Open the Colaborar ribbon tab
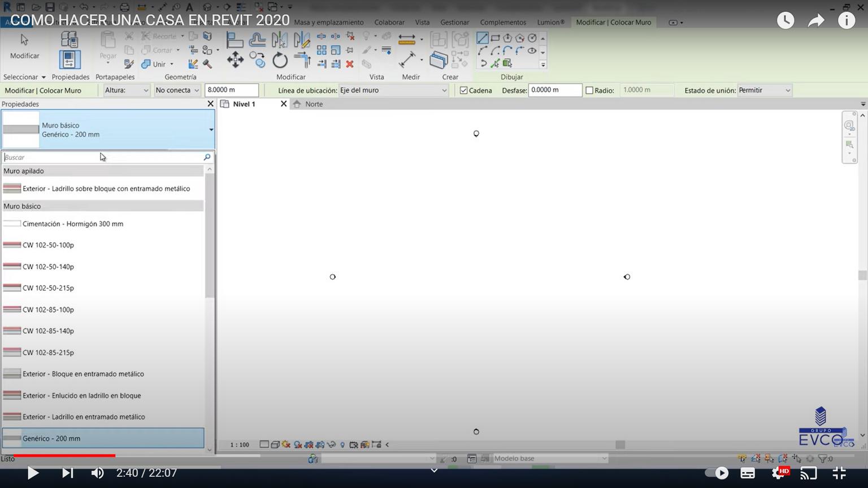Screen dimensions: 868x488 coord(389,23)
